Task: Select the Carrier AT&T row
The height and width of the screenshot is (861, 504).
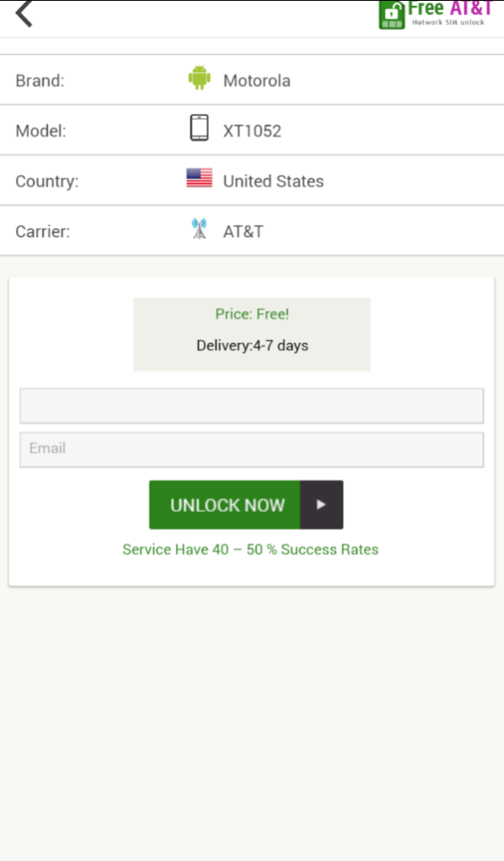Action: (252, 230)
